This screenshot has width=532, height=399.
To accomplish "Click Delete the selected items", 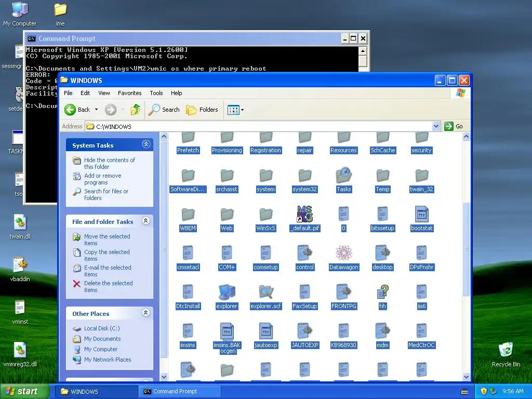I will [x=108, y=286].
